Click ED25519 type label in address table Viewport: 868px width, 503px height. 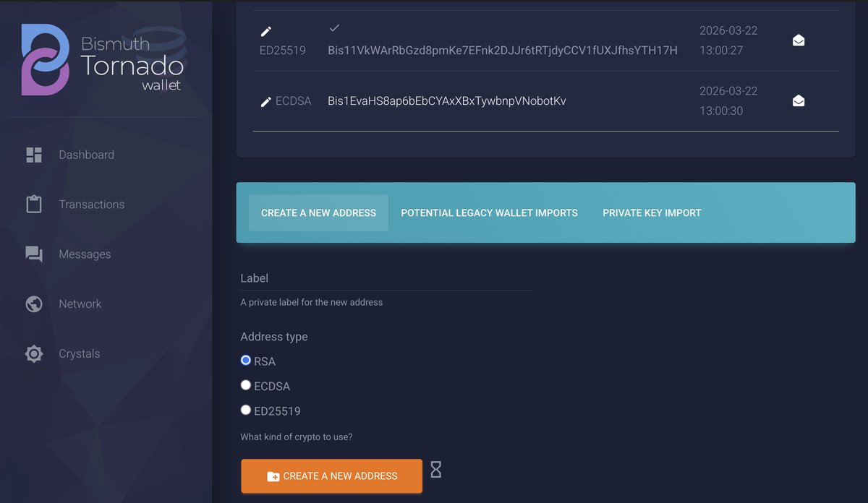(x=283, y=51)
